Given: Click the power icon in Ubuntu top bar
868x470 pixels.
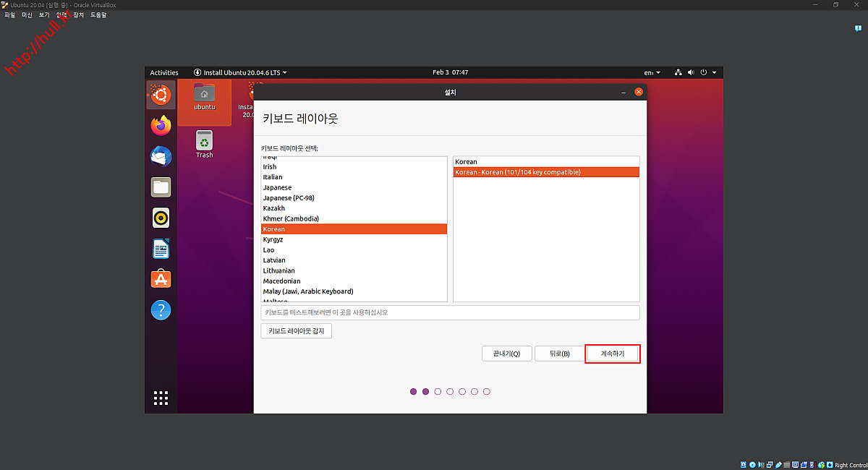Looking at the screenshot, I should 702,72.
